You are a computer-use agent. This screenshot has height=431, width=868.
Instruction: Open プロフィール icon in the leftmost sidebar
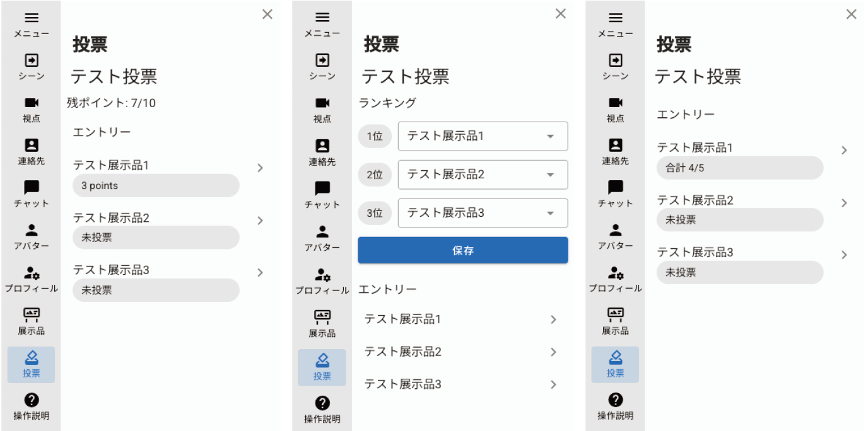click(x=31, y=273)
